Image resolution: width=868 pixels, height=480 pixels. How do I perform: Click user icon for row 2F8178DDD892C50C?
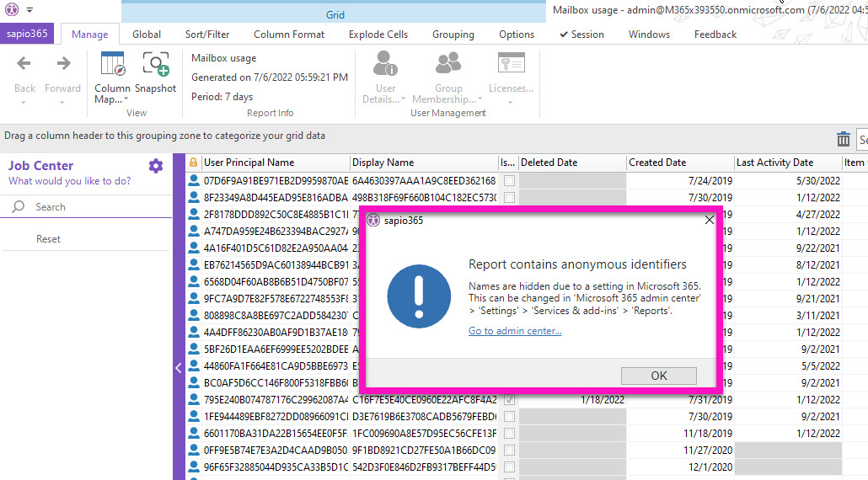point(194,214)
